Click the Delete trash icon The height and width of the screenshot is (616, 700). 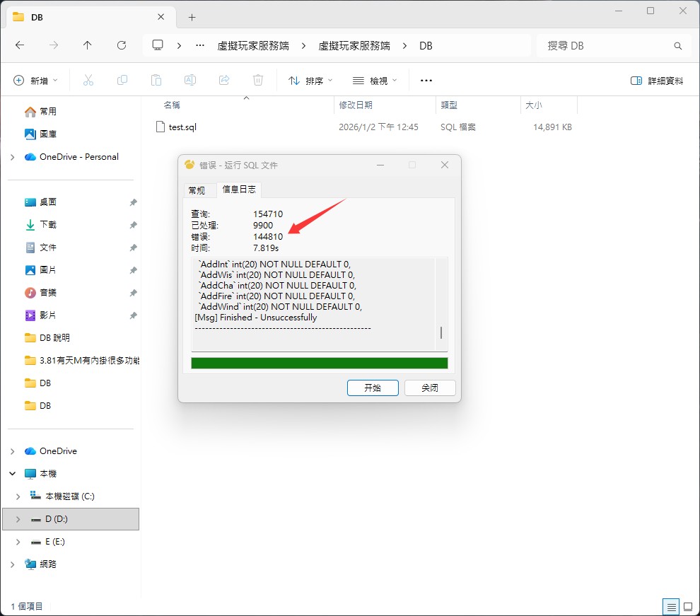click(x=258, y=81)
